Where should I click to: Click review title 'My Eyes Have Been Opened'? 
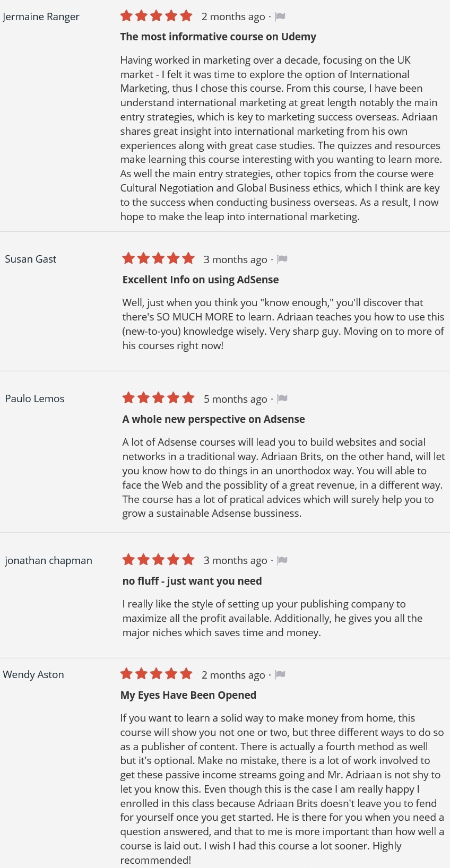(x=188, y=695)
